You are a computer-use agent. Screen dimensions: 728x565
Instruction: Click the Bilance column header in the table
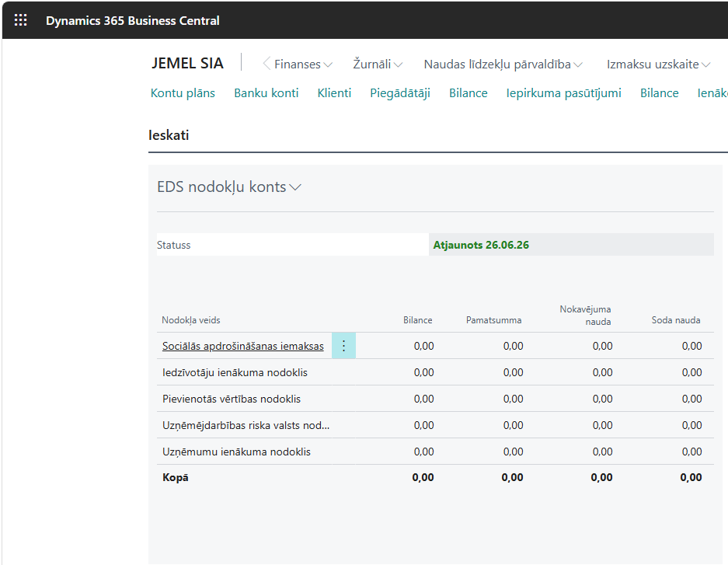click(417, 320)
